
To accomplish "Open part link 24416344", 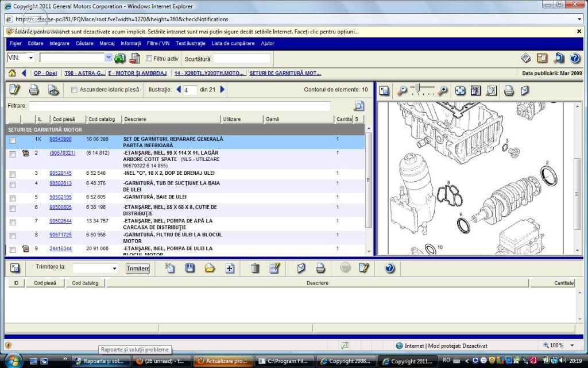I will click(x=60, y=248).
